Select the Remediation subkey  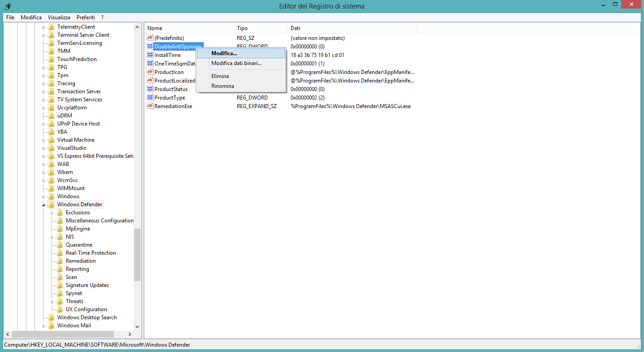pyautogui.click(x=81, y=261)
